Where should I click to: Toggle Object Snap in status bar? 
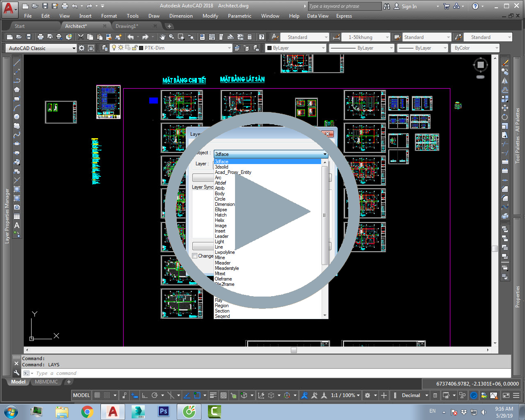coord(197,395)
